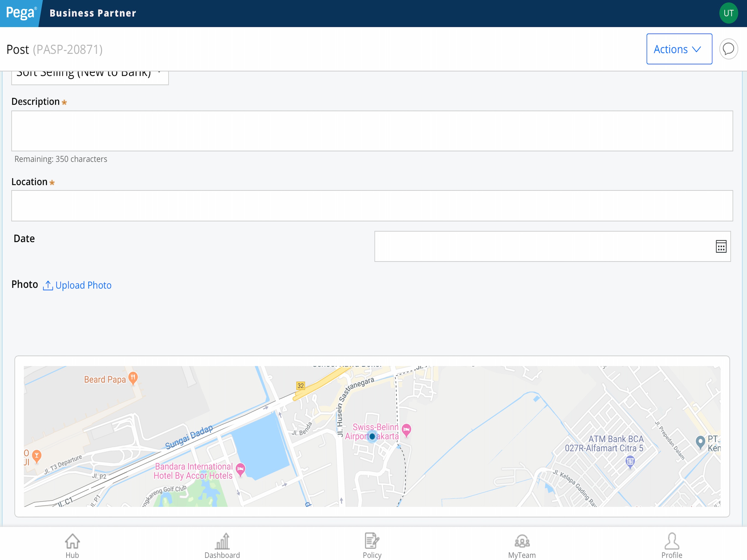Screen dimensions: 747x560
Task: Open the chat bubble icon
Action: click(728, 49)
